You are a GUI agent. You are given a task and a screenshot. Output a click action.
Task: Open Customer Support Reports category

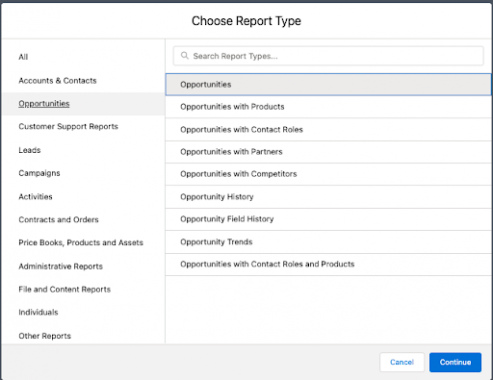68,127
